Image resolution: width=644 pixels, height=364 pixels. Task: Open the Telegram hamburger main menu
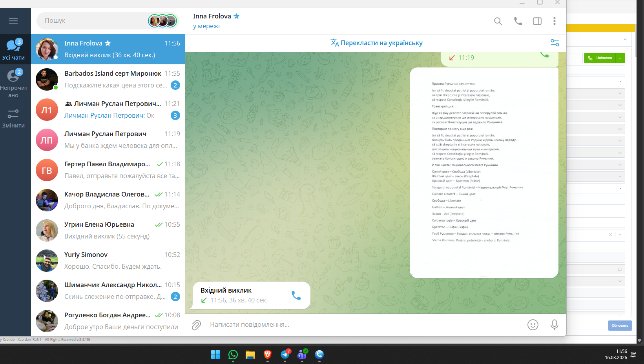coord(13,21)
